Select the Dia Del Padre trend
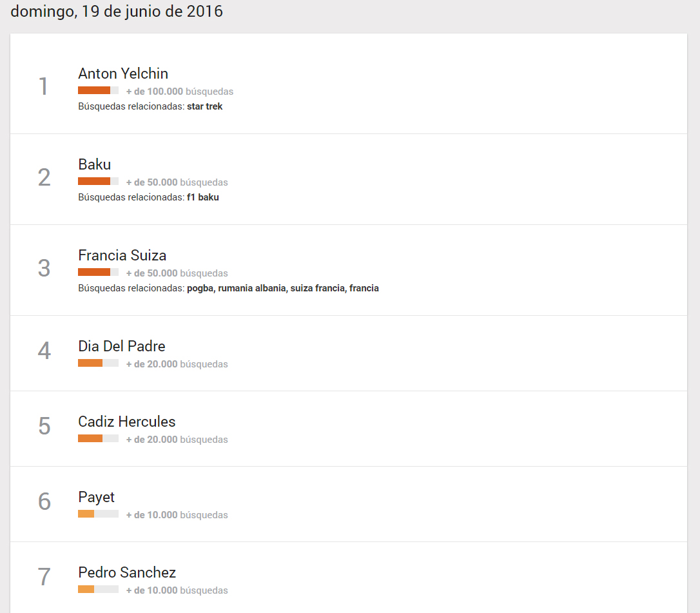Screen dimensions: 700x613 pos(121,346)
